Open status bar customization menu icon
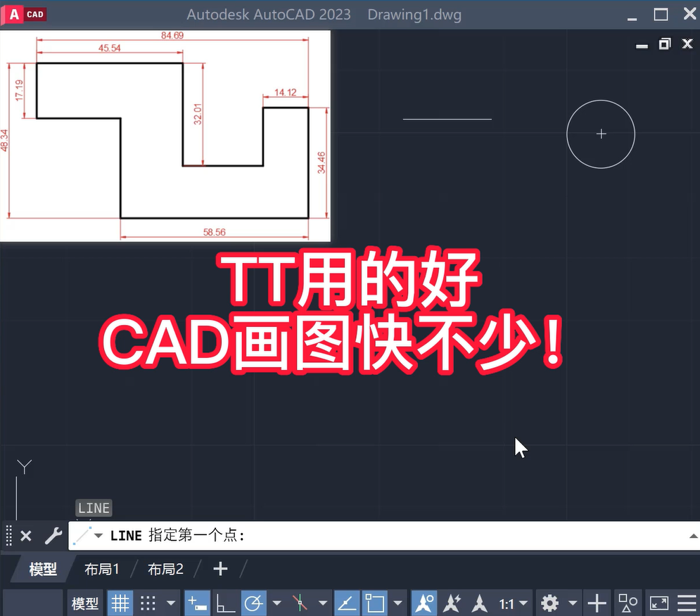The height and width of the screenshot is (616, 700). click(687, 603)
